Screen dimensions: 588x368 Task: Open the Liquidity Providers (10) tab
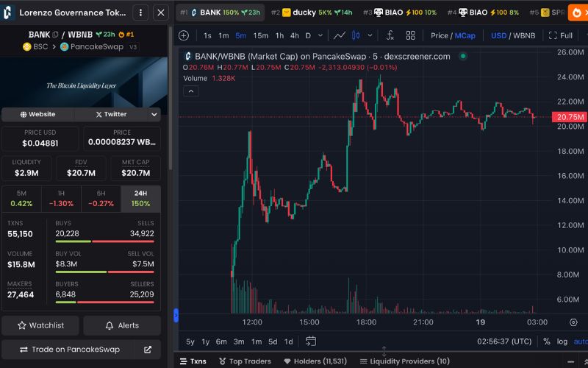pyautogui.click(x=404, y=361)
